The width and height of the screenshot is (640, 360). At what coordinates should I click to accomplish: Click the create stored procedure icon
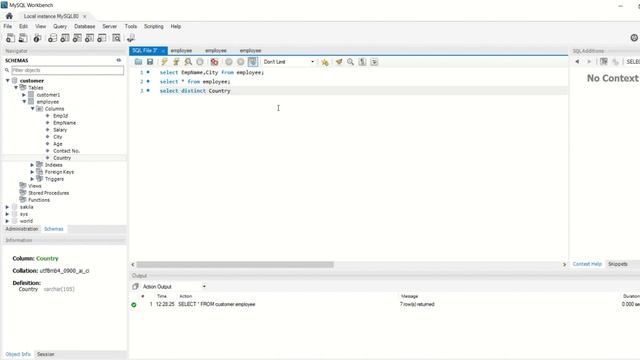(x=89, y=38)
